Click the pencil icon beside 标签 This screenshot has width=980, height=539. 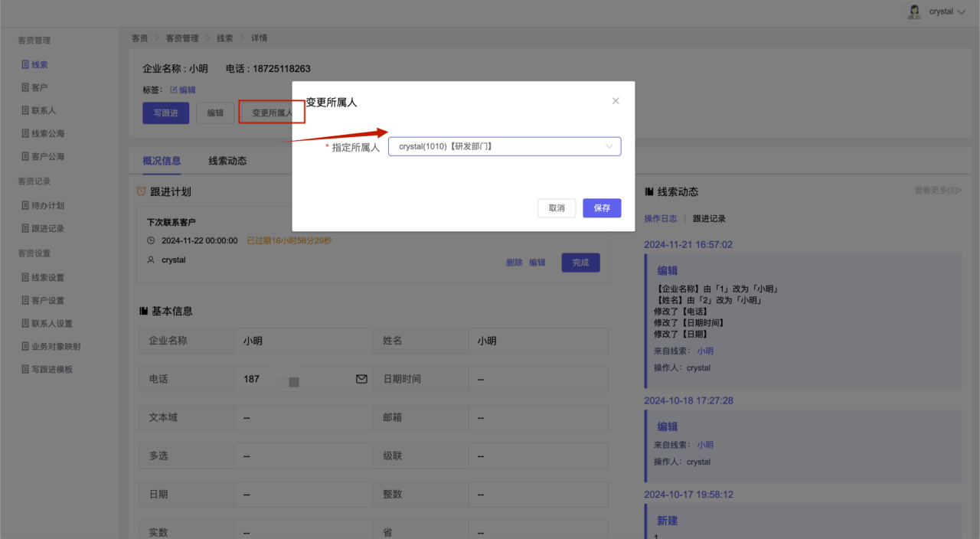point(173,90)
